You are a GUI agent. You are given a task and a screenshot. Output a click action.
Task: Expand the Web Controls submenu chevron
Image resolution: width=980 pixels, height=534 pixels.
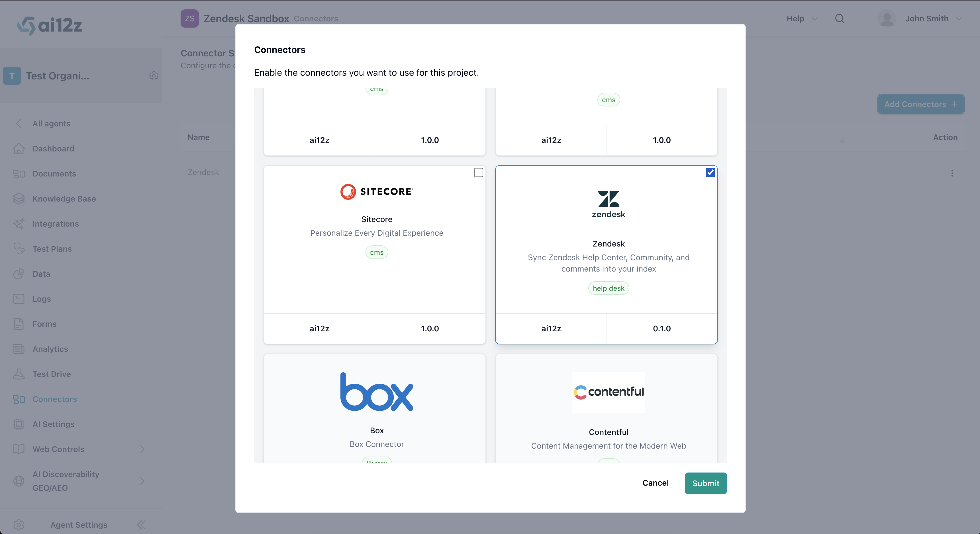142,449
